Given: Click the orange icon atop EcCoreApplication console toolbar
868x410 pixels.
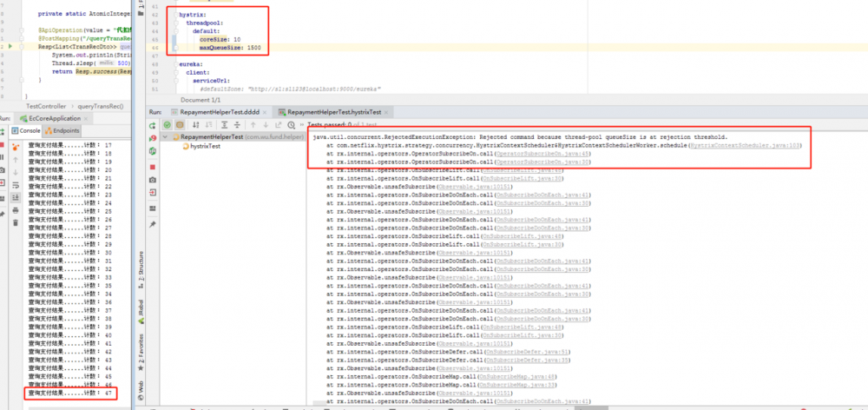Looking at the screenshot, I should [15, 146].
